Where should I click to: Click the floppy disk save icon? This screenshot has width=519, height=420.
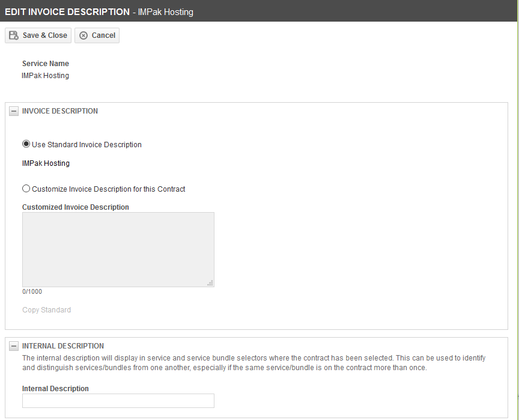tap(14, 35)
